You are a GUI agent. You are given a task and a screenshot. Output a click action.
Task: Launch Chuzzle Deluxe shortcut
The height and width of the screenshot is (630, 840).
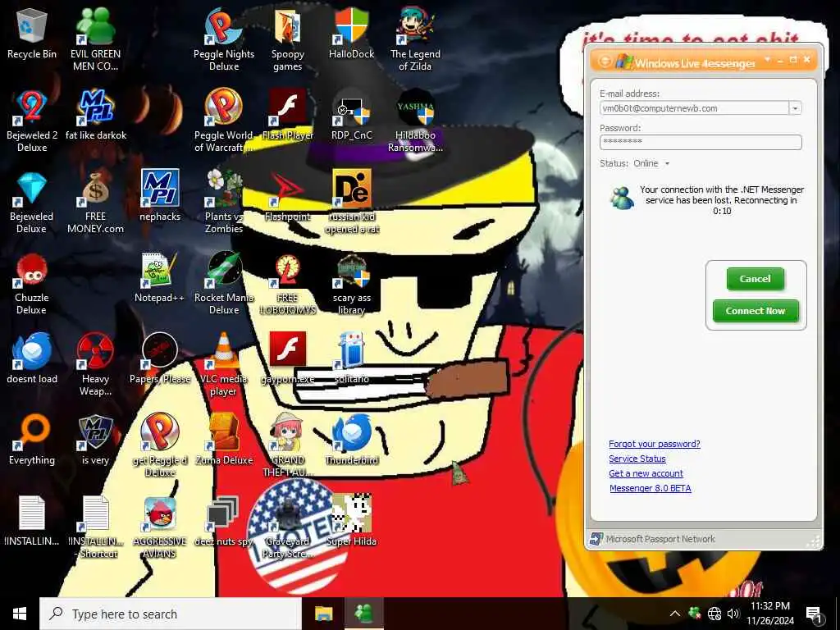(32, 283)
